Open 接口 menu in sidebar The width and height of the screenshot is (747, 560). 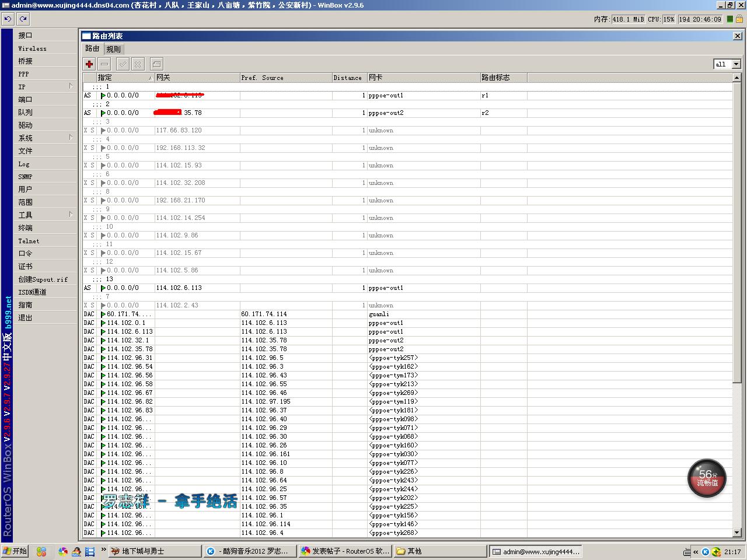46,36
